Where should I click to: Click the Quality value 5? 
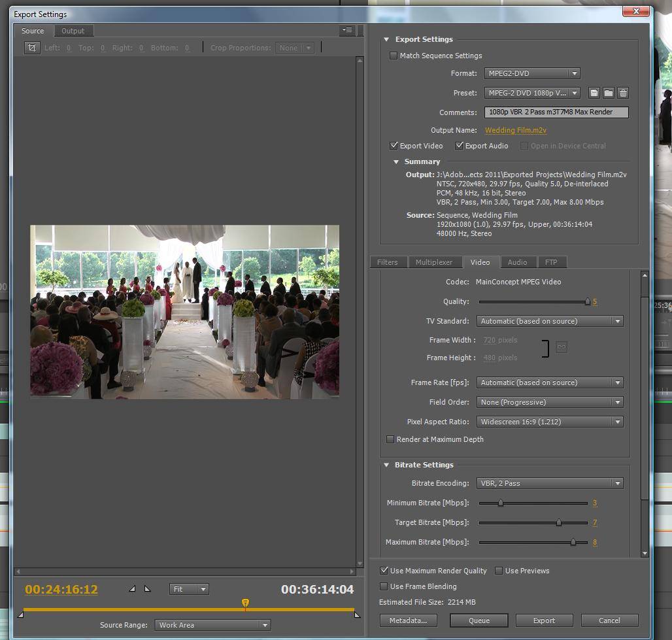click(595, 302)
